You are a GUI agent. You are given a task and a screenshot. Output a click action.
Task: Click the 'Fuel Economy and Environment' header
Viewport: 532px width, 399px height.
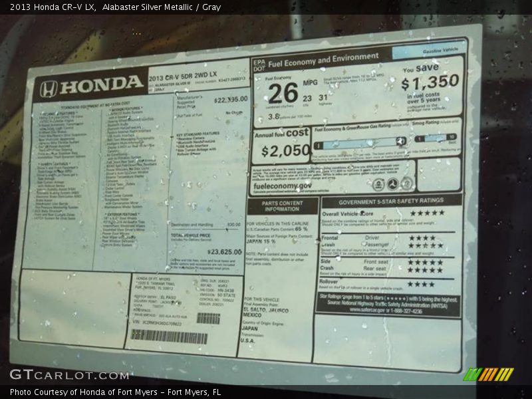click(x=323, y=60)
